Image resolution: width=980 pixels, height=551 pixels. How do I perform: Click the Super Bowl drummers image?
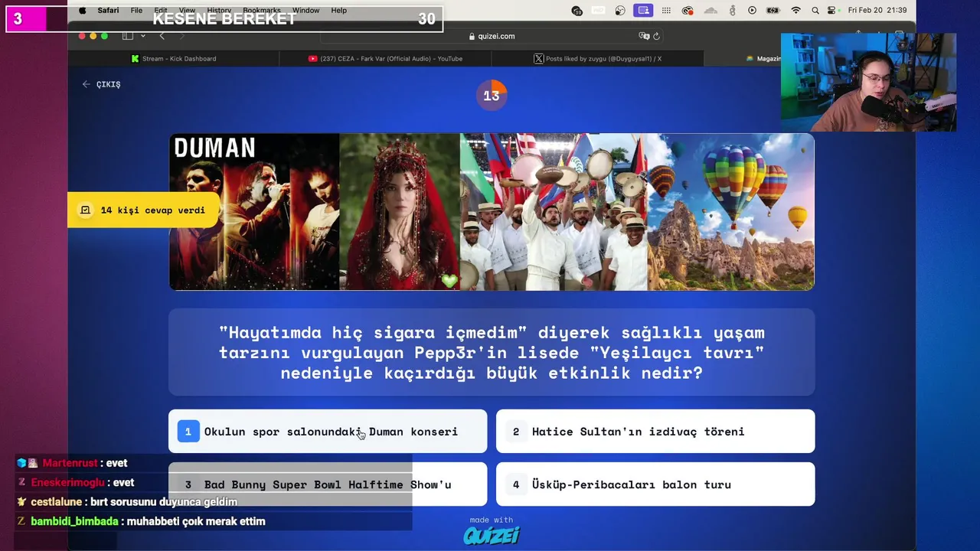pyautogui.click(x=554, y=212)
